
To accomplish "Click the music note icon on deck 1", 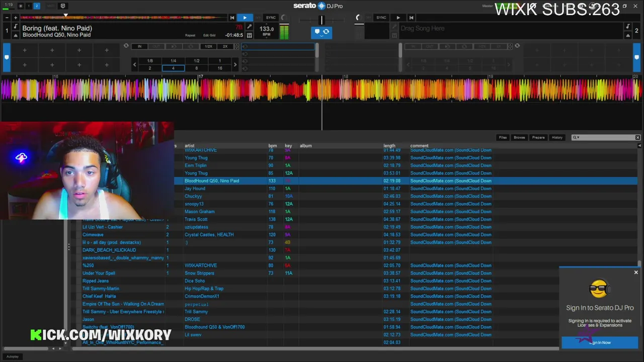I will point(16,27).
